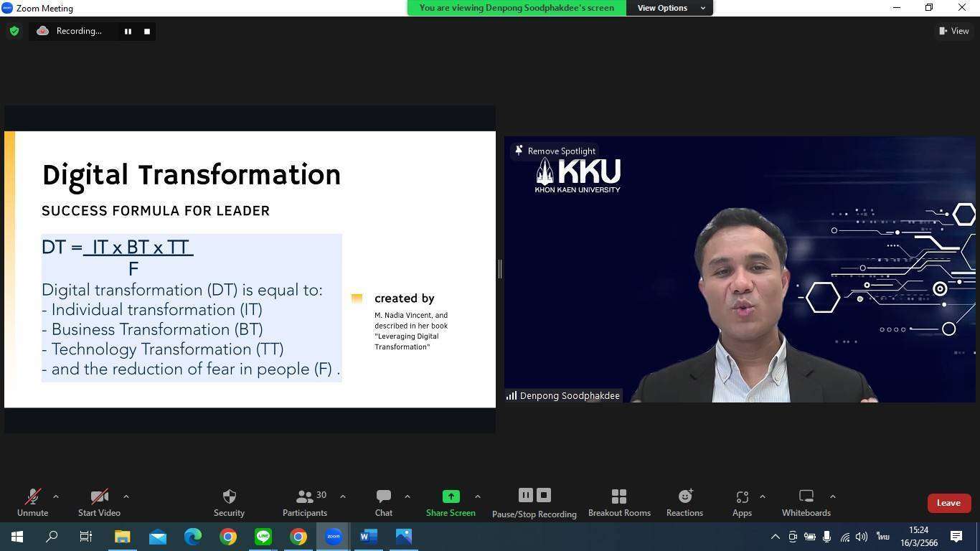Click tray microphone in-use icon
Viewport: 980px width, 551px height.
click(827, 537)
